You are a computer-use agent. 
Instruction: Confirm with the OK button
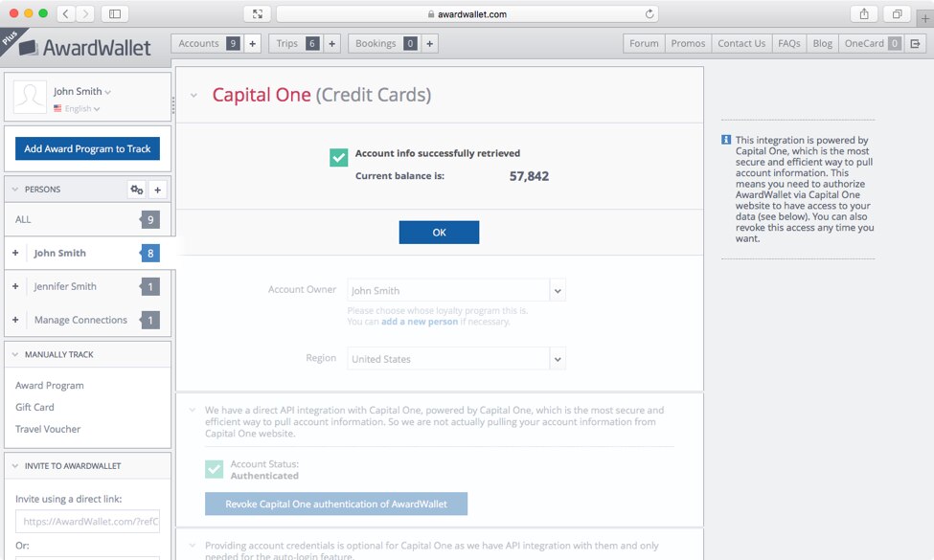(x=439, y=232)
